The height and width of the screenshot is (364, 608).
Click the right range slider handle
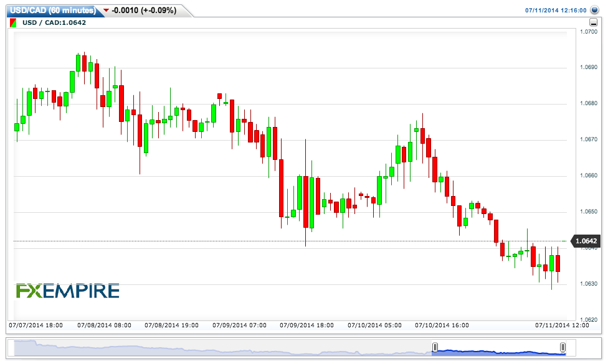pyautogui.click(x=563, y=347)
